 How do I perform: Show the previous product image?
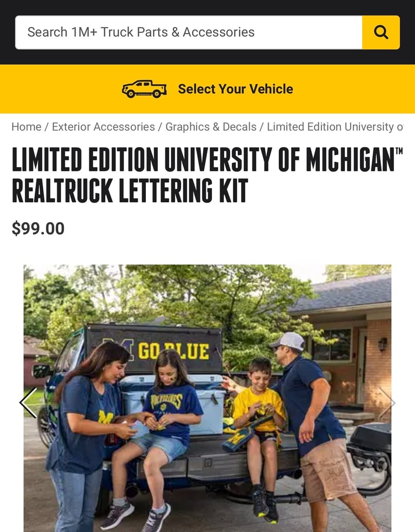click(x=29, y=403)
